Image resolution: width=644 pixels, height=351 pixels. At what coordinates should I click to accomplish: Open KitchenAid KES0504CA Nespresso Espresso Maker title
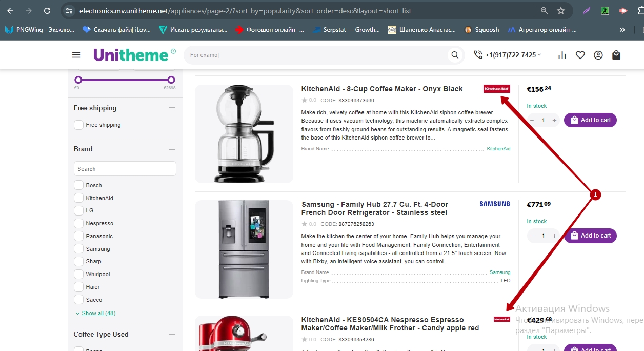click(390, 324)
